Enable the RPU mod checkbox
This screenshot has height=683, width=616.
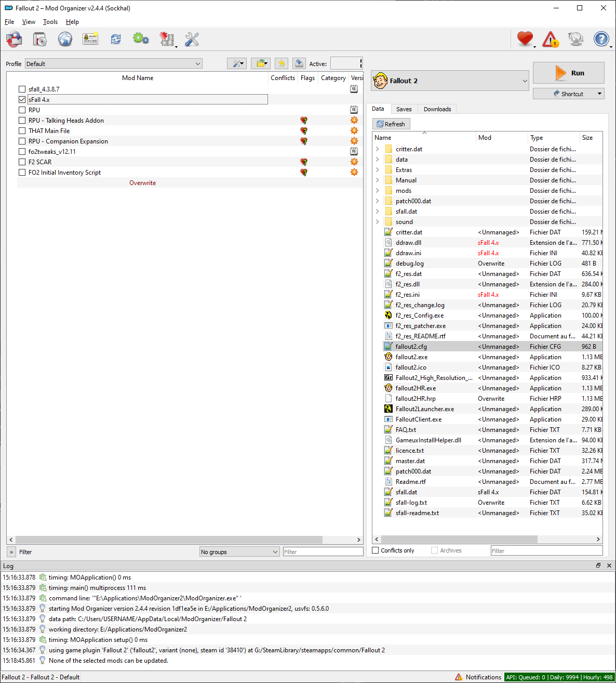point(22,110)
